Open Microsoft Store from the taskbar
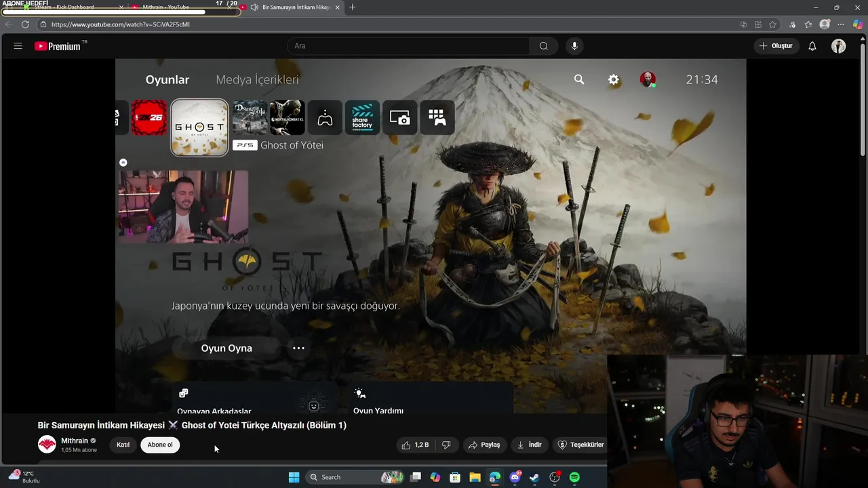Image resolution: width=868 pixels, height=488 pixels. 455,477
